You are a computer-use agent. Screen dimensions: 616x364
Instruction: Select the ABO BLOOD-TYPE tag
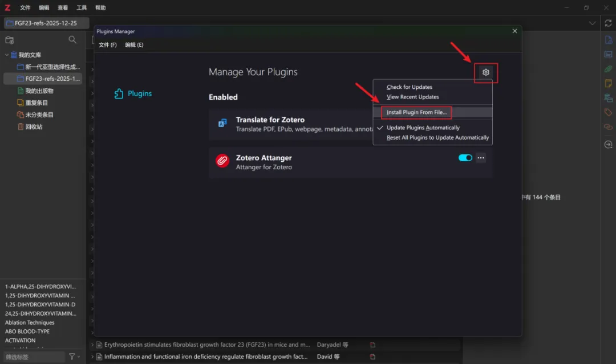(x=27, y=332)
